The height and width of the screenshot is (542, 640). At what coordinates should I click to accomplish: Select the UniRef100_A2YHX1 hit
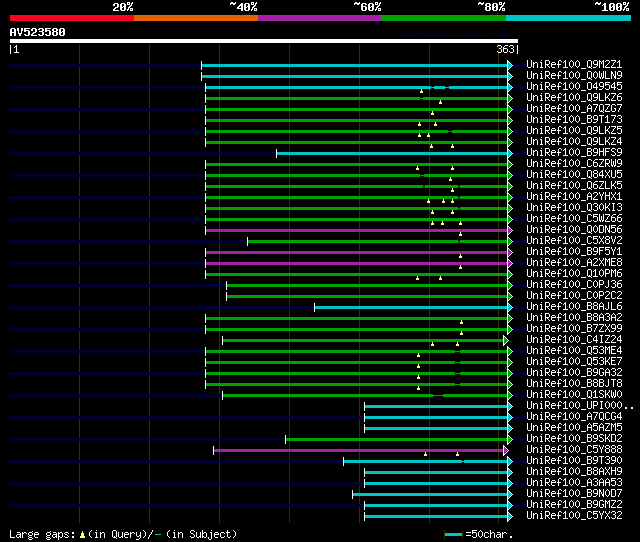574,197
